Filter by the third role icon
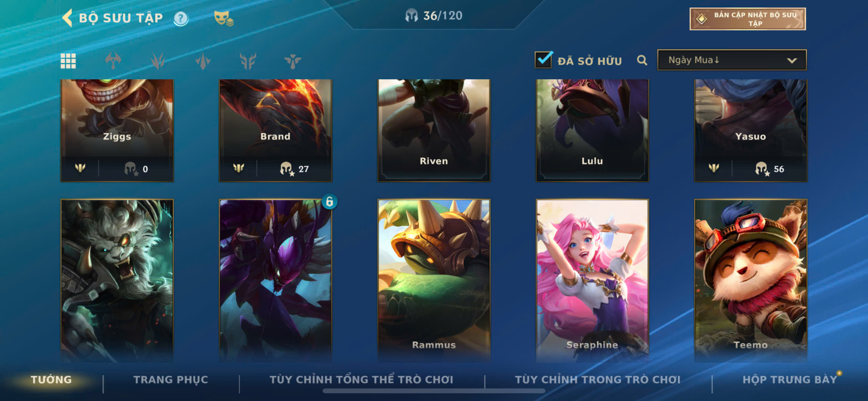The width and height of the screenshot is (868, 401). point(203,61)
